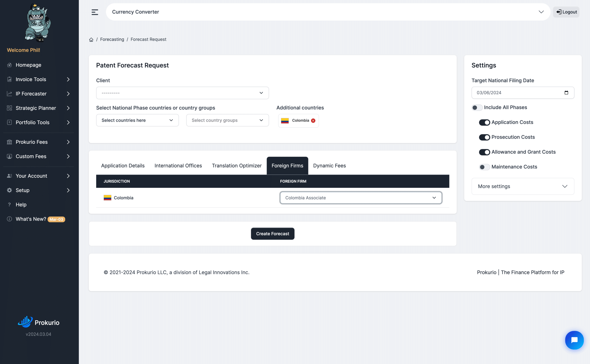Viewport: 590px width, 364px height.
Task: Click the IP Forecaster chart icon
Action: (9, 94)
